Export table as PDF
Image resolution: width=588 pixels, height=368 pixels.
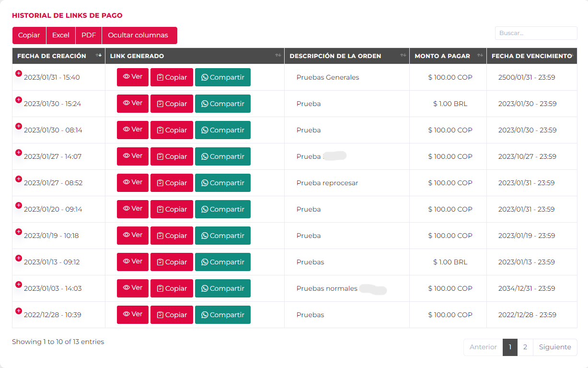(89, 36)
